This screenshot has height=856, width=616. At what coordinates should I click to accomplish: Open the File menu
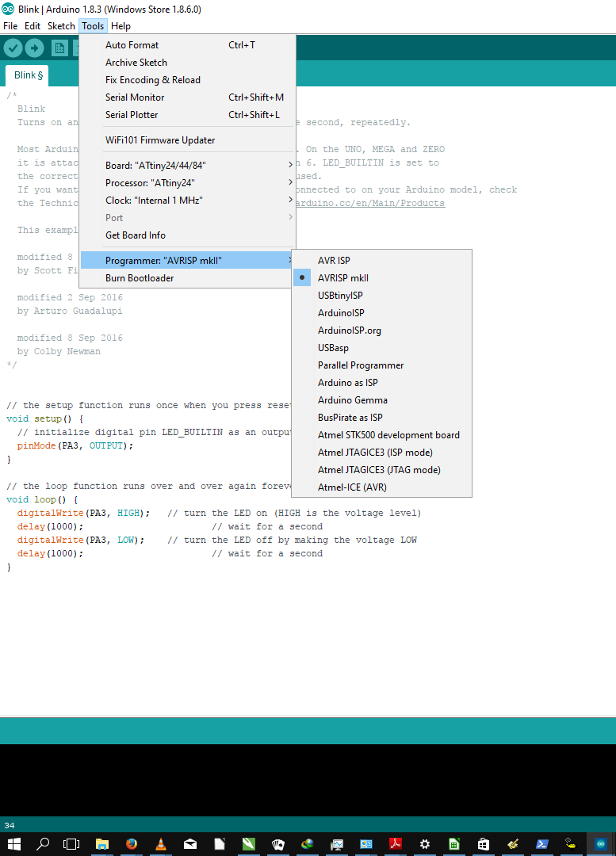(x=10, y=25)
